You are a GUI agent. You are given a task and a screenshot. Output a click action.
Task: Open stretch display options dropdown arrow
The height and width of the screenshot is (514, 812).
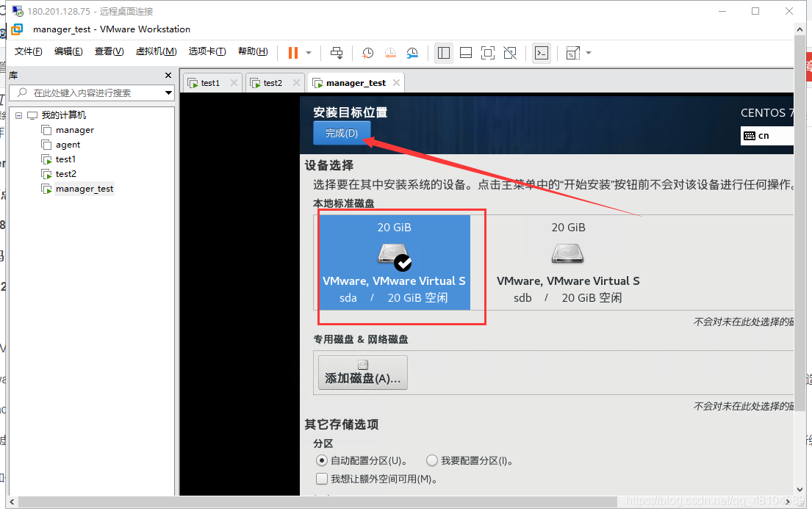tap(589, 53)
